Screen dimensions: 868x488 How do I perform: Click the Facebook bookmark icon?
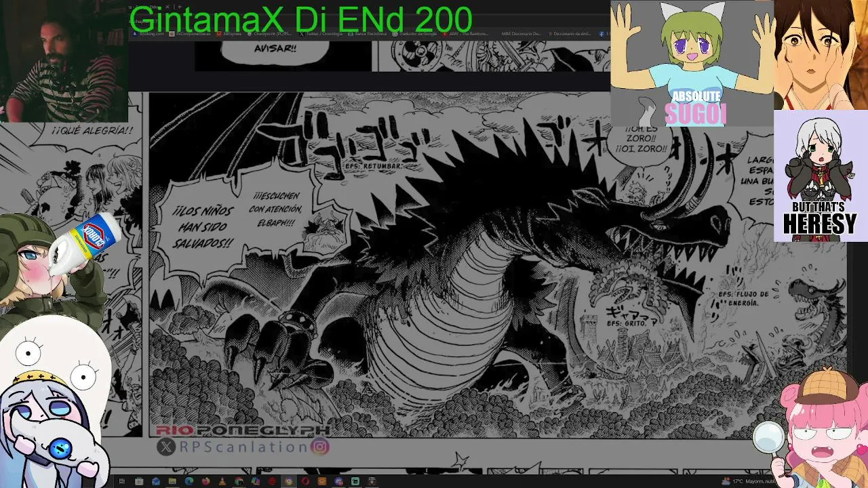coord(601,33)
